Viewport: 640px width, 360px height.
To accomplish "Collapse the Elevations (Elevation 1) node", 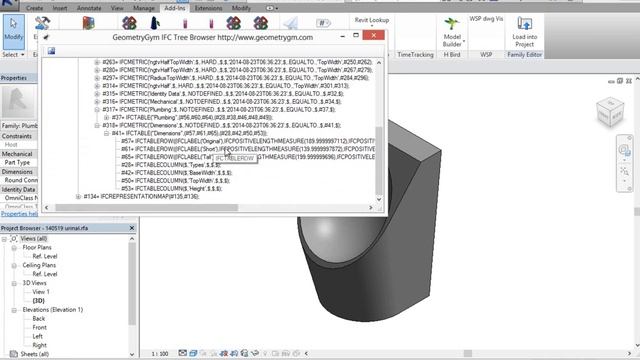I will click(x=14, y=310).
